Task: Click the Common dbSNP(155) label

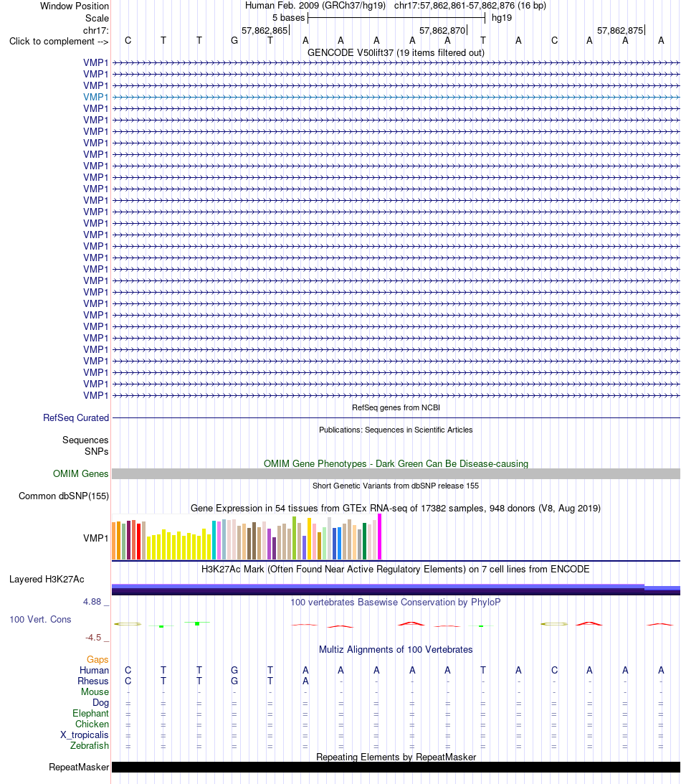Action: [64, 496]
